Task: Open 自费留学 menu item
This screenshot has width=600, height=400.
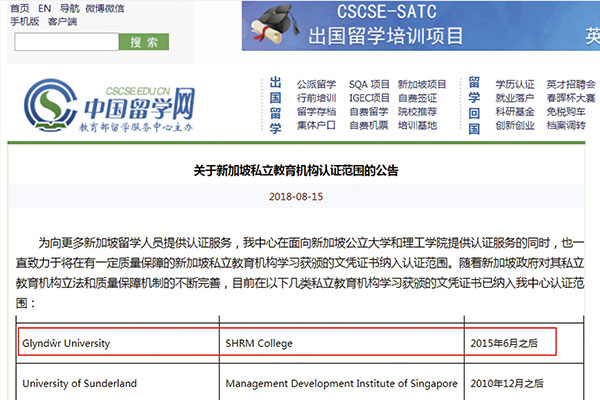Action: 368,111
